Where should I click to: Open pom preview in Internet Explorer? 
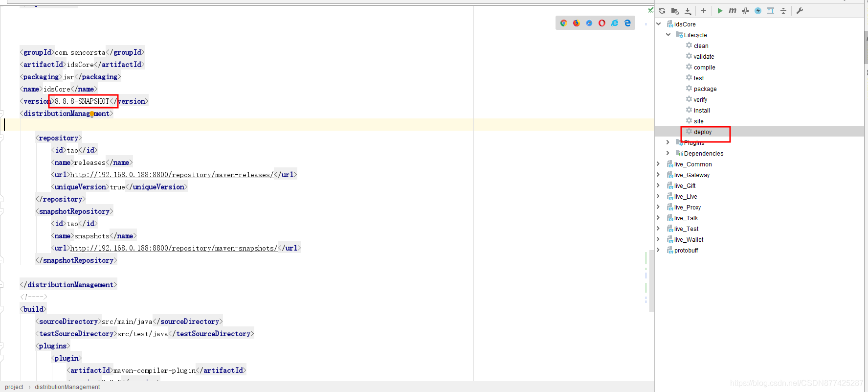pos(615,23)
